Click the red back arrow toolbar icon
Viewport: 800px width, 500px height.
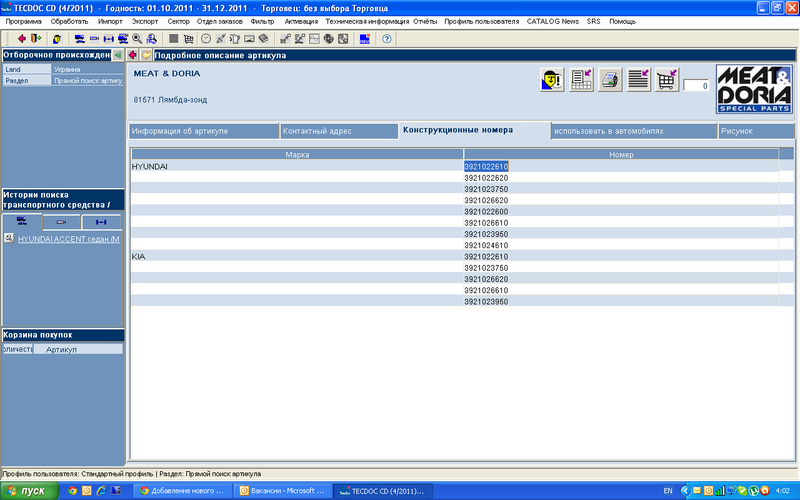(x=22, y=39)
